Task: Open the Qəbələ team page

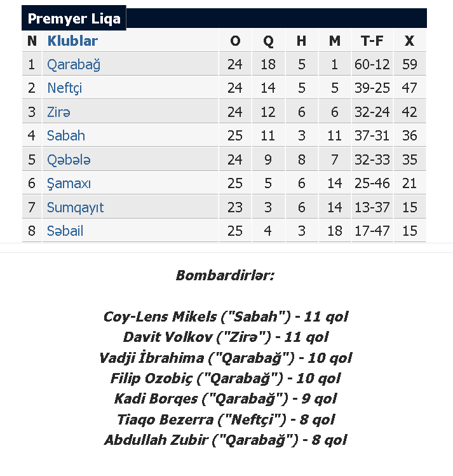Action: click(x=69, y=160)
